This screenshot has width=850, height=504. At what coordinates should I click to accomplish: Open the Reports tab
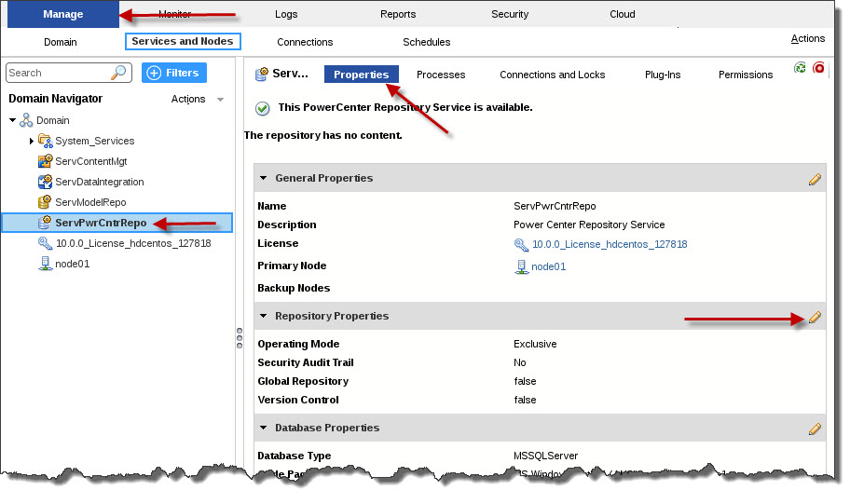point(397,14)
